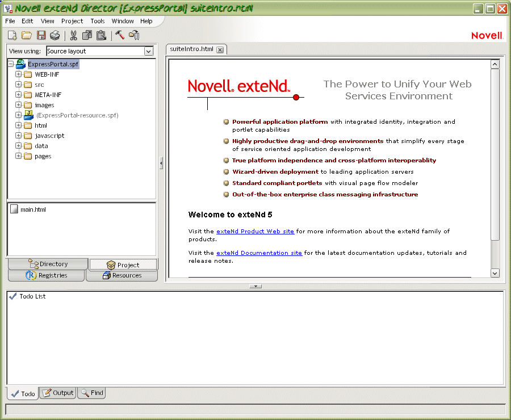Click the data folder icon
This screenshot has height=420, width=511.
pyautogui.click(x=28, y=146)
